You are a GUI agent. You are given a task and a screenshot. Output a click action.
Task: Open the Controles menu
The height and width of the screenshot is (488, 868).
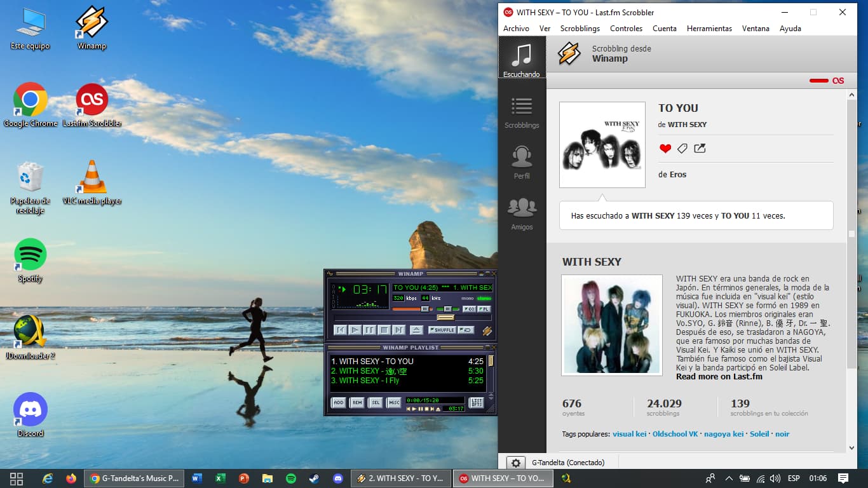point(627,29)
